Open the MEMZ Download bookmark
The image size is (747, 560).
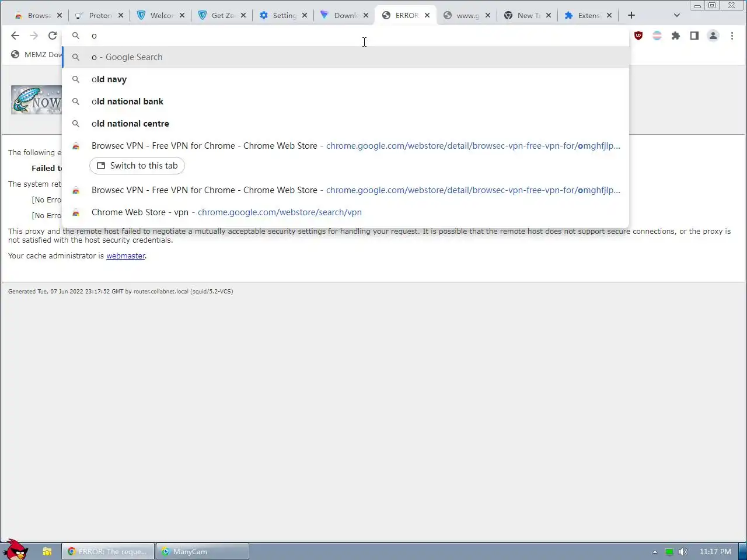pos(36,54)
